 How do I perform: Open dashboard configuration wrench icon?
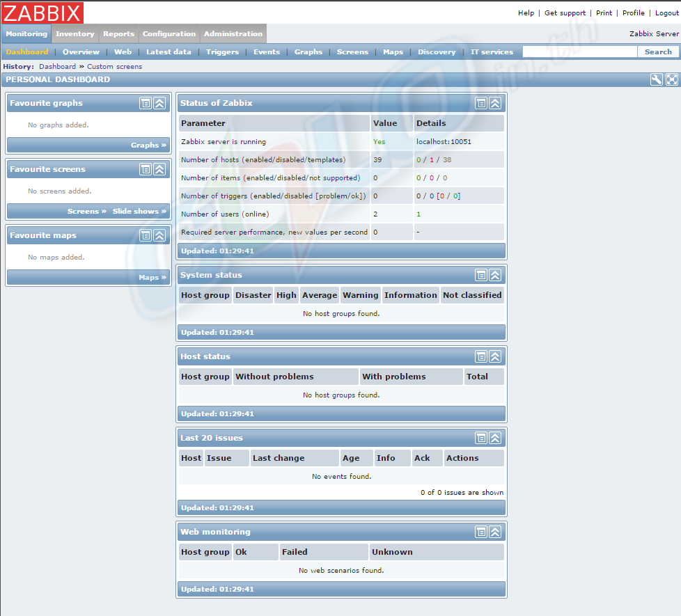tap(656, 79)
